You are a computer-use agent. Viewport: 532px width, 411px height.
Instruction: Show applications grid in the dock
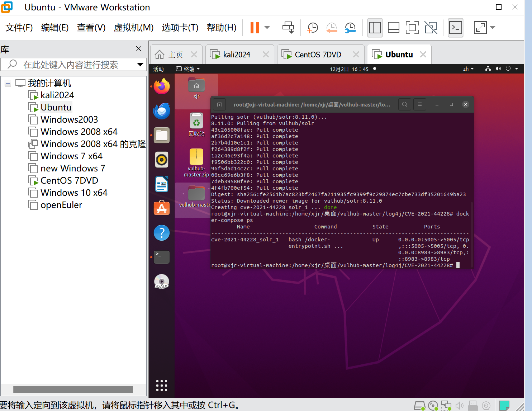pyautogui.click(x=162, y=385)
